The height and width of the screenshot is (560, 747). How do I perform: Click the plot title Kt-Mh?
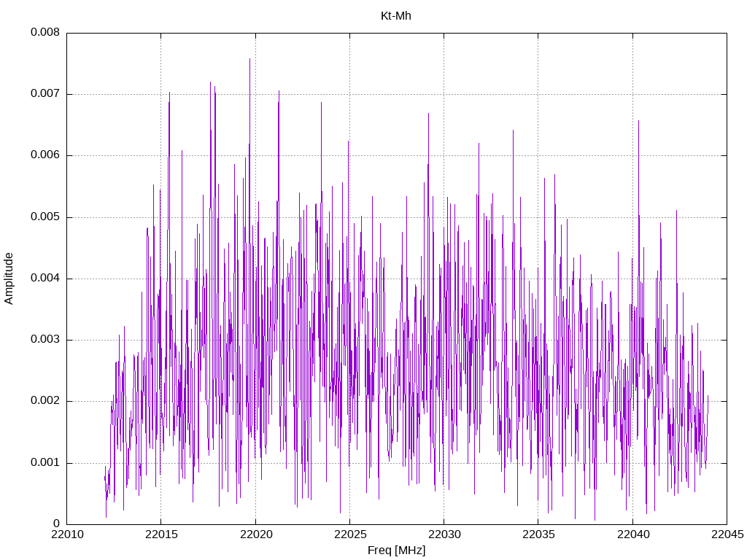click(396, 16)
